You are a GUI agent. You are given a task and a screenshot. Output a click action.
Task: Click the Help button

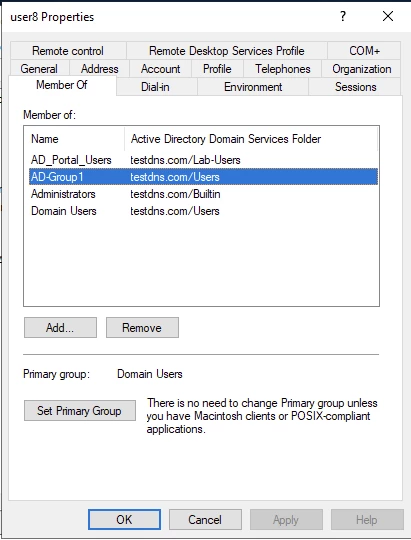(367, 519)
